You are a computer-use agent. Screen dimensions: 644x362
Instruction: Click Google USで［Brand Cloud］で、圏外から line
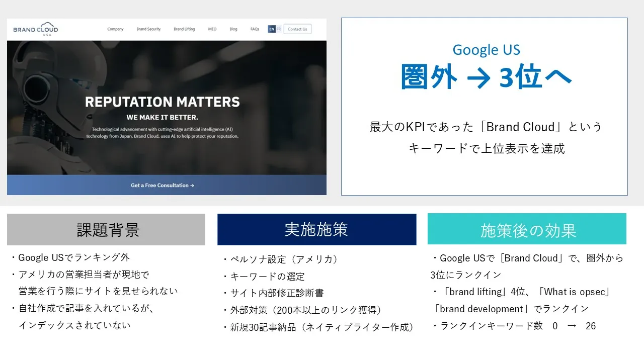pos(527,258)
